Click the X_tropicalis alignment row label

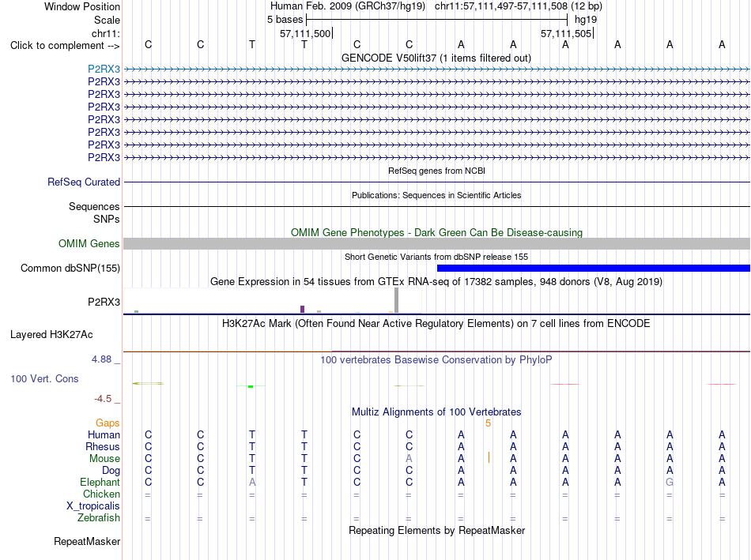pyautogui.click(x=93, y=506)
